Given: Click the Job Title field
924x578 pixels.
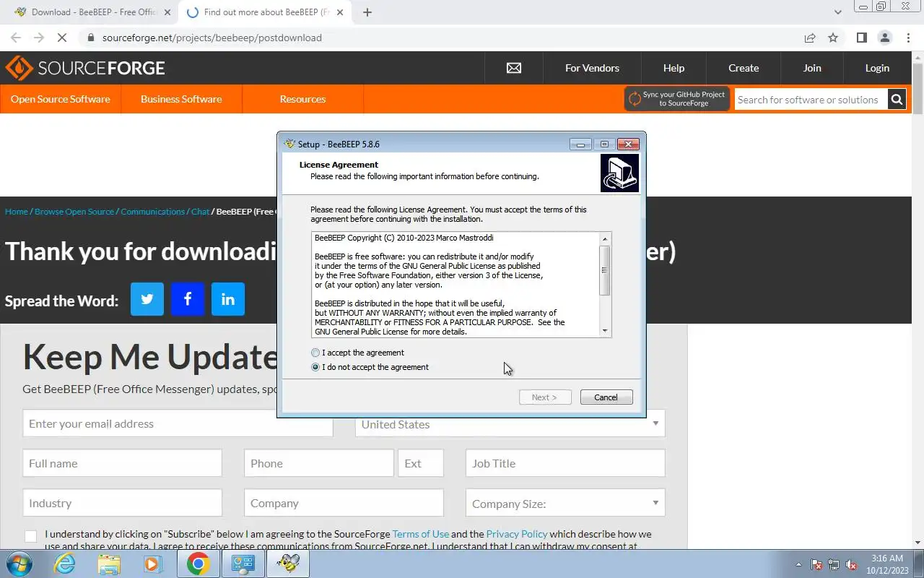Looking at the screenshot, I should coord(565,463).
